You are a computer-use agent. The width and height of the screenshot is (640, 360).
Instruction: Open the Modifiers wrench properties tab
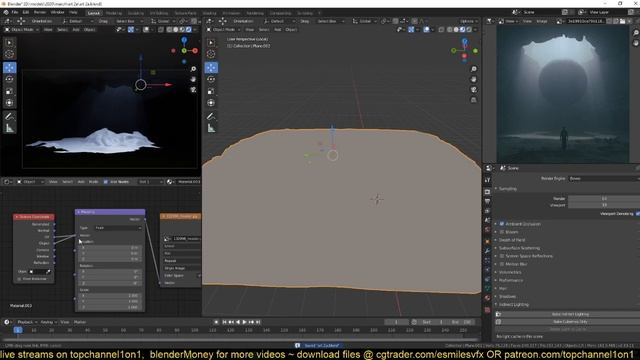click(x=487, y=250)
